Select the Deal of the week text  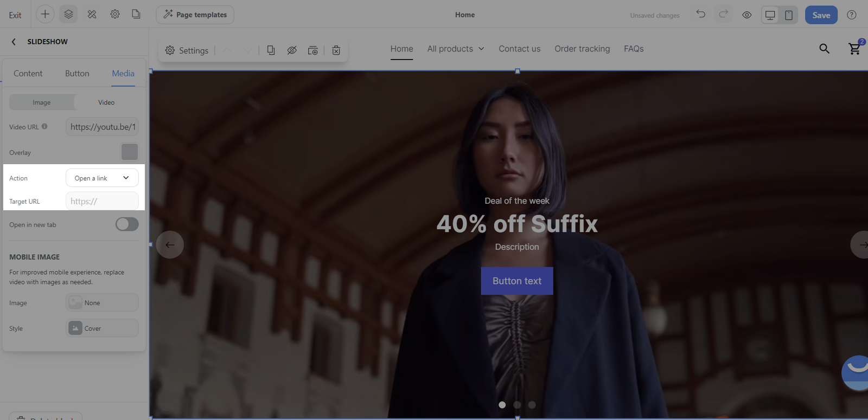(x=517, y=201)
